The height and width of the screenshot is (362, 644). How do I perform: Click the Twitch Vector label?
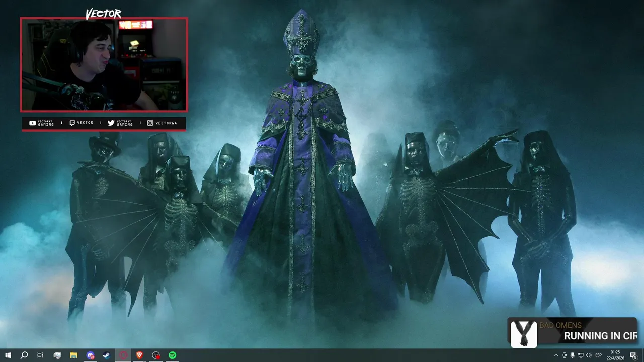[82, 123]
